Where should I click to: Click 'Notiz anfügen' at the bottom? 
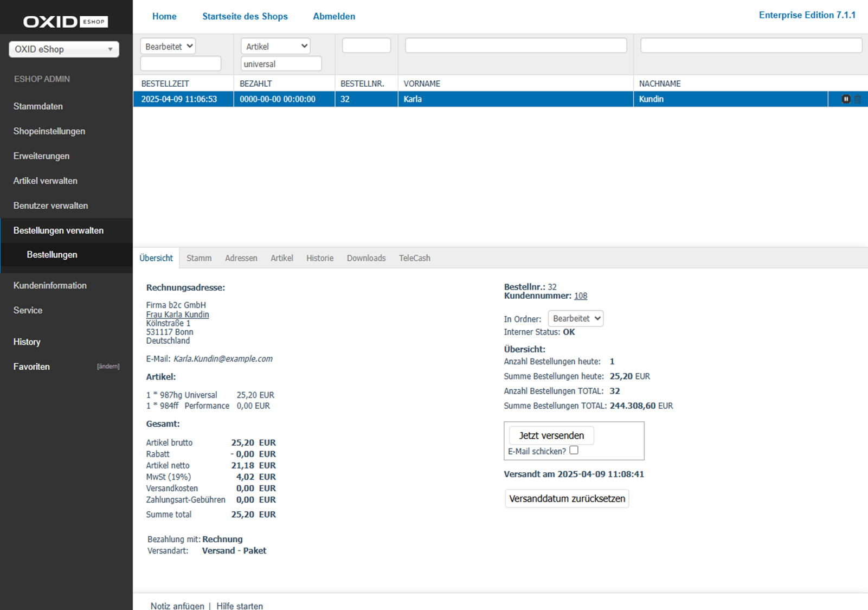[x=177, y=606]
